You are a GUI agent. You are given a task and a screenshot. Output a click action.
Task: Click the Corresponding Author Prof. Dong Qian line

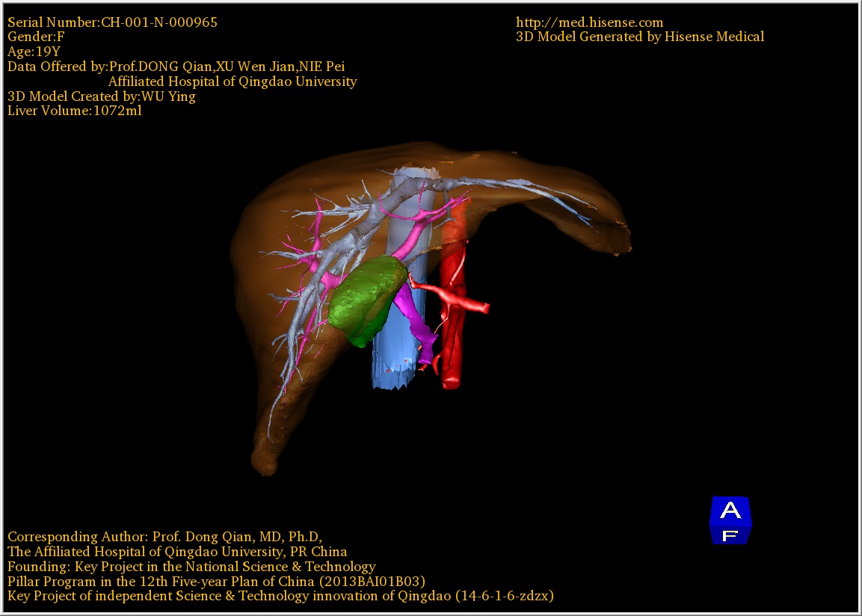point(165,536)
